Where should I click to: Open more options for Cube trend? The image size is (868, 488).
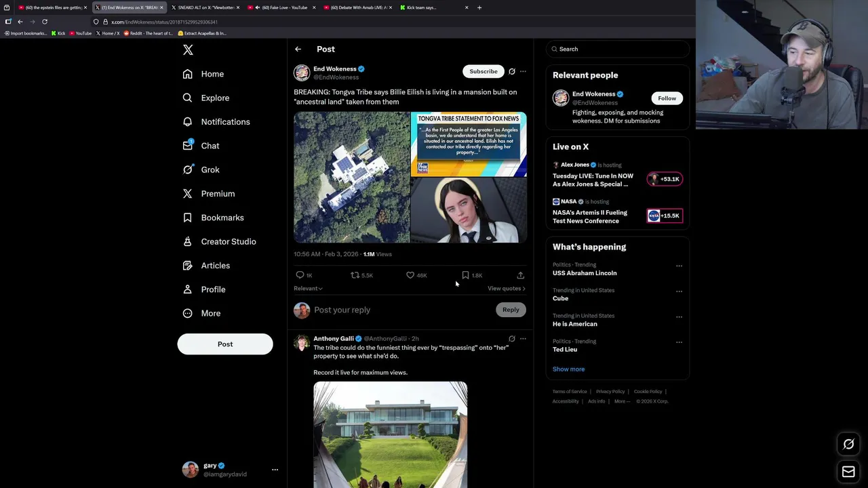point(679,291)
